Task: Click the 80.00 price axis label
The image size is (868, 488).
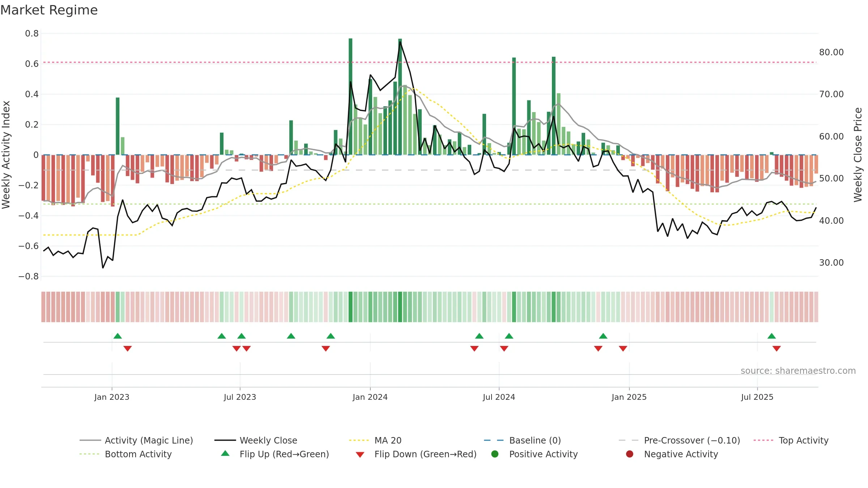Action: (x=831, y=52)
